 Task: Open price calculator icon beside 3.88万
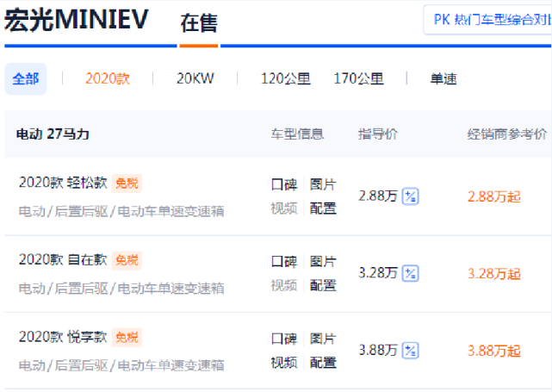(x=410, y=351)
